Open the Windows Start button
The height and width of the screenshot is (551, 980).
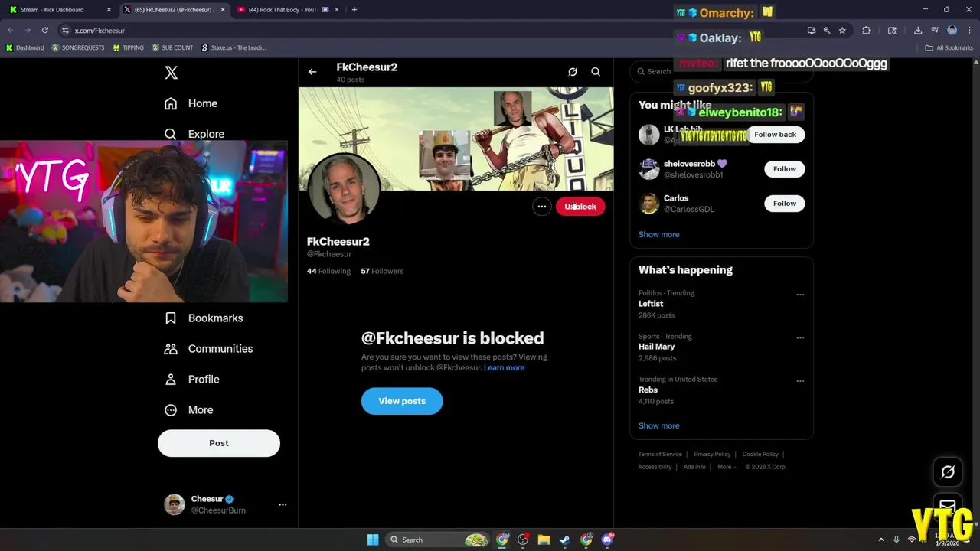tap(373, 540)
